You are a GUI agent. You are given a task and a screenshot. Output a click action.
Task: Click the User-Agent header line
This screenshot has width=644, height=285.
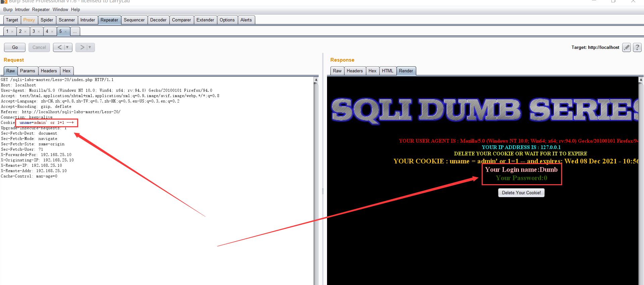click(106, 90)
